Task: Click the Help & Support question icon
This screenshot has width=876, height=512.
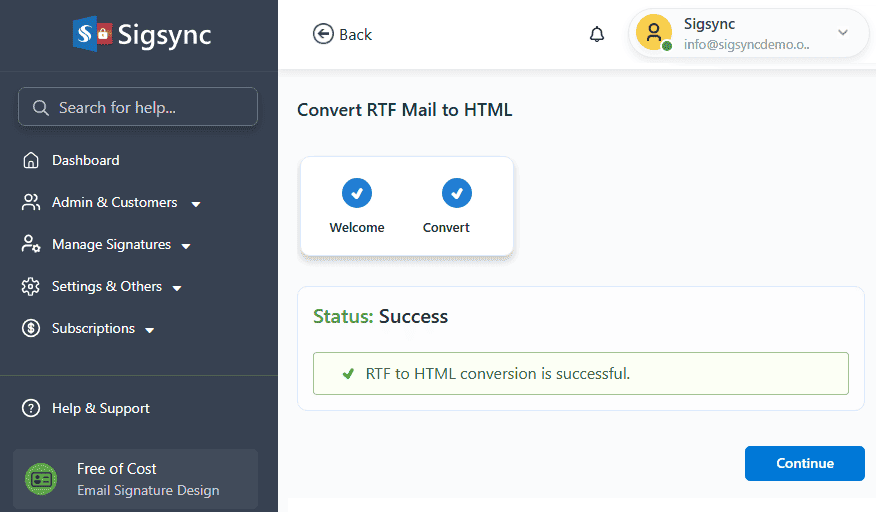Action: point(31,408)
